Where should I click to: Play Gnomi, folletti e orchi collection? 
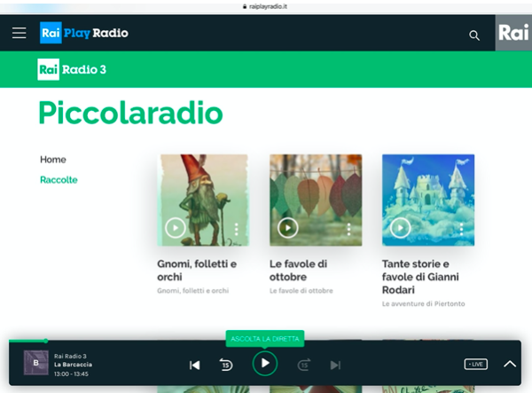tap(175, 228)
